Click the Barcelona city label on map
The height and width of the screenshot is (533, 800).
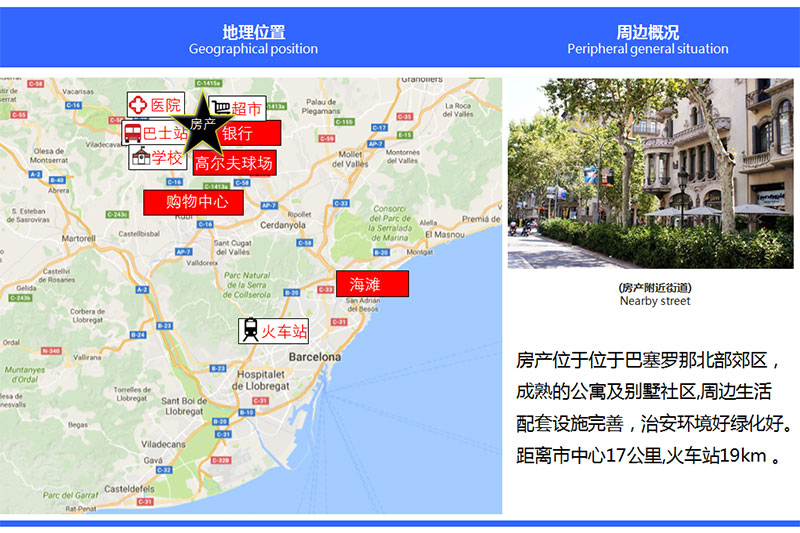[x=314, y=357]
